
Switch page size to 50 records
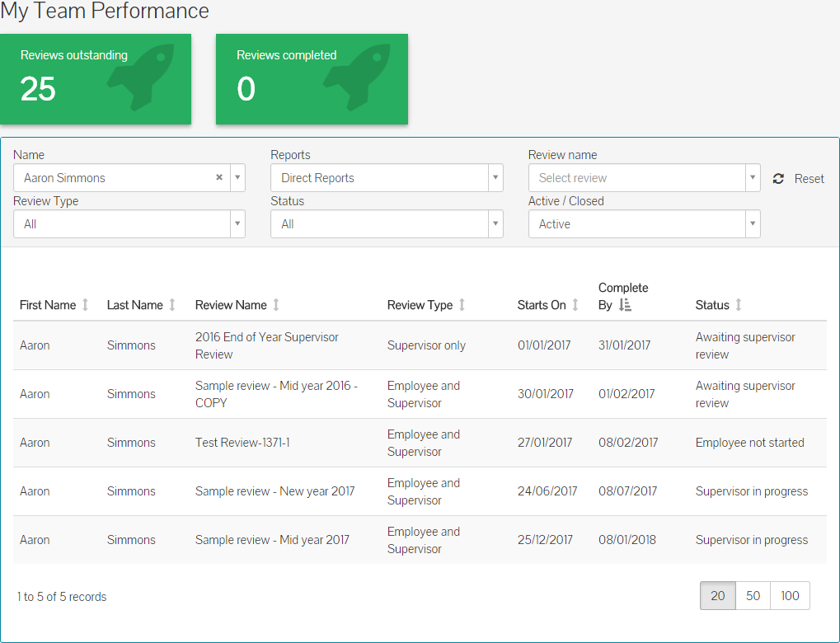coord(753,596)
